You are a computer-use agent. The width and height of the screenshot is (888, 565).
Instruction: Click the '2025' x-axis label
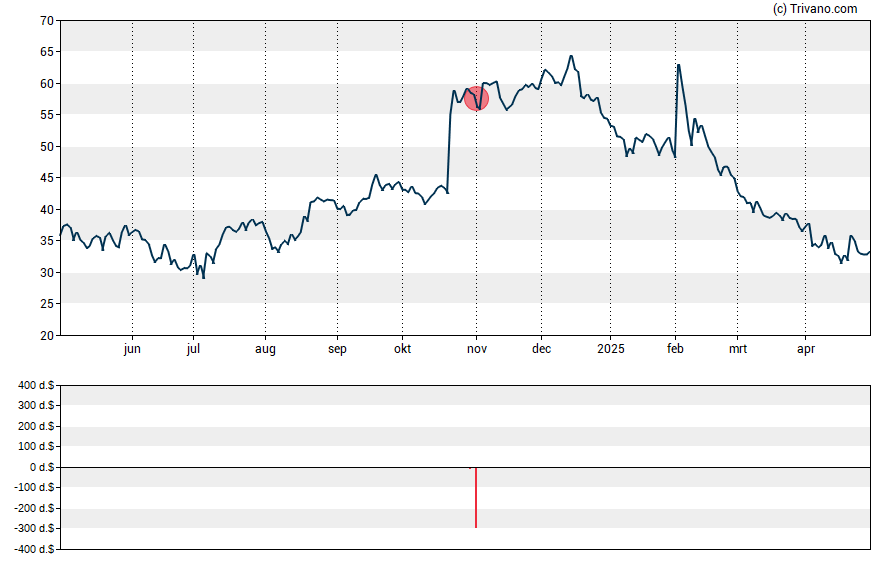[610, 349]
